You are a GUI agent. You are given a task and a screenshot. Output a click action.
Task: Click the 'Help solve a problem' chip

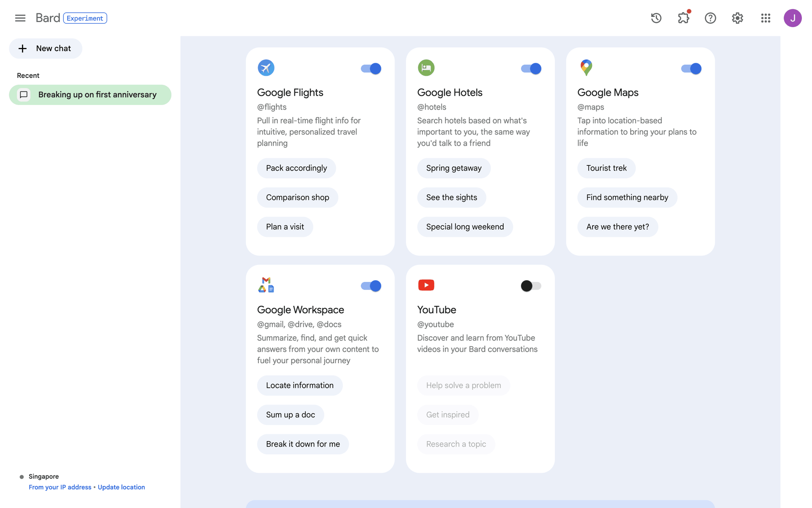(464, 386)
